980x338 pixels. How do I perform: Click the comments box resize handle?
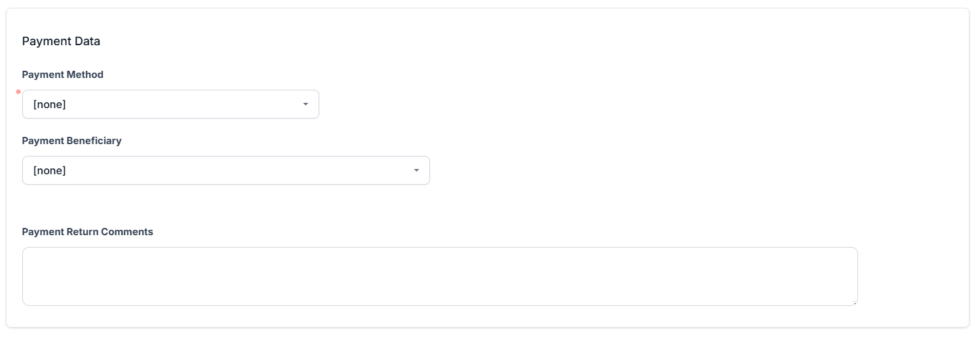(855, 303)
